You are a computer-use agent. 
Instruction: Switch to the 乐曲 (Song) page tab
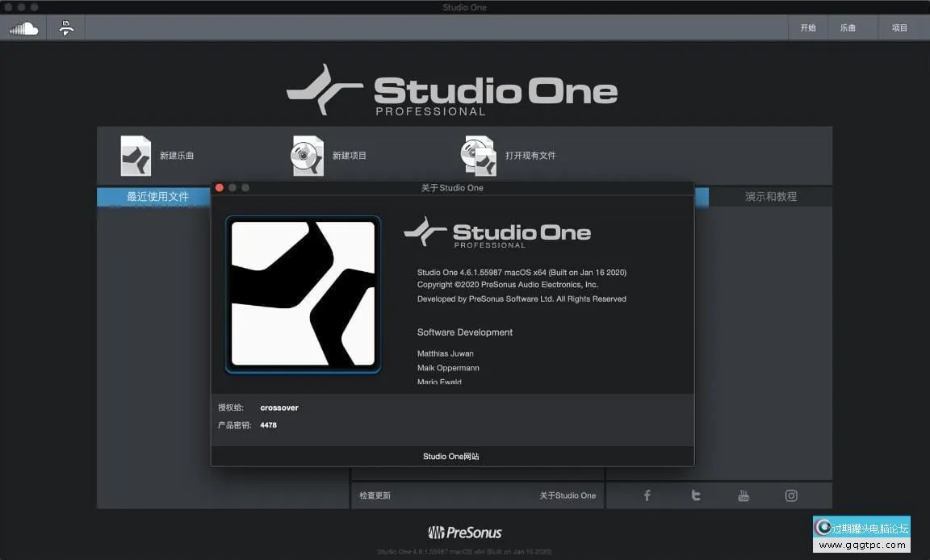coord(848,28)
